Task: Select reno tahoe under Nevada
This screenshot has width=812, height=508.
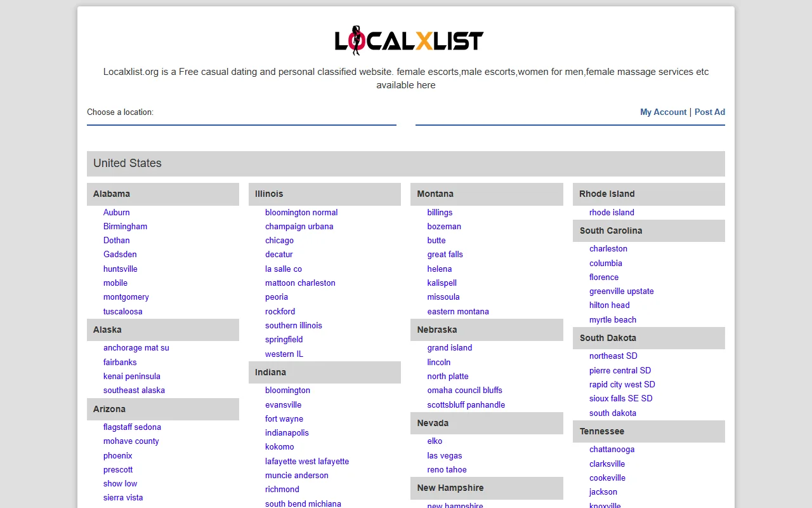Action: (447, 469)
